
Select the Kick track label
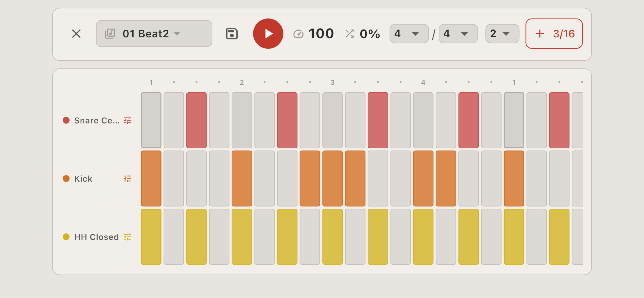coord(83,179)
